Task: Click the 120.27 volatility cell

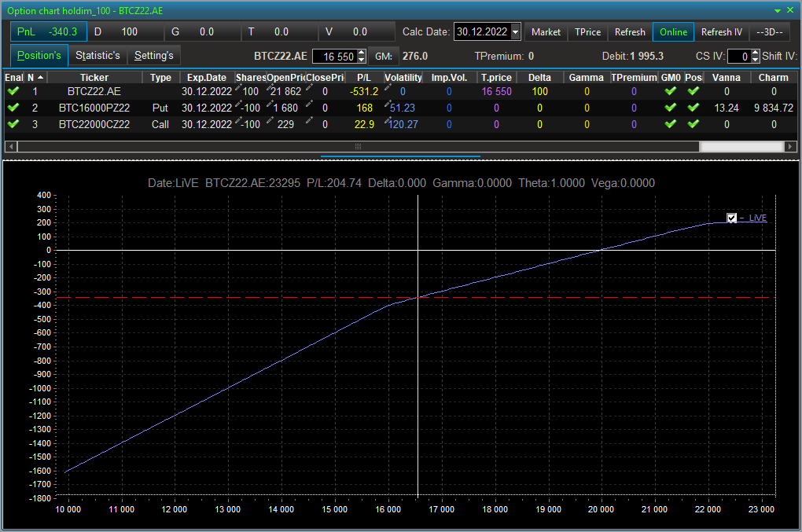Action: click(x=403, y=124)
